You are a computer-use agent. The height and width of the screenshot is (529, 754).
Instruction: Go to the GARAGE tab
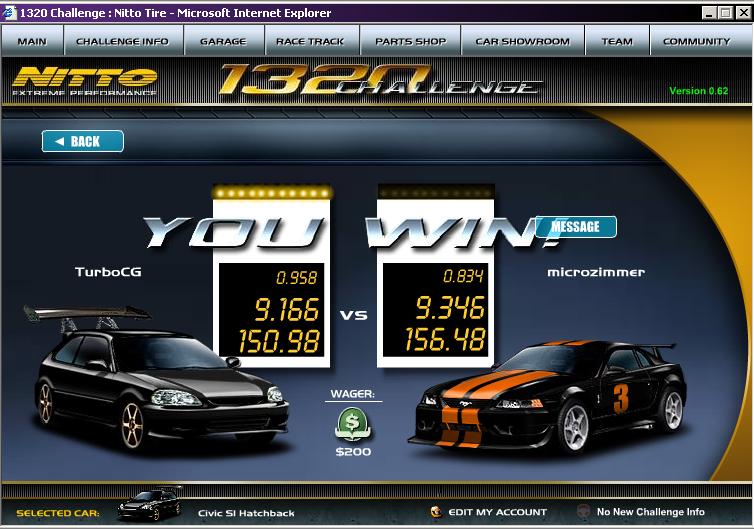coord(223,41)
